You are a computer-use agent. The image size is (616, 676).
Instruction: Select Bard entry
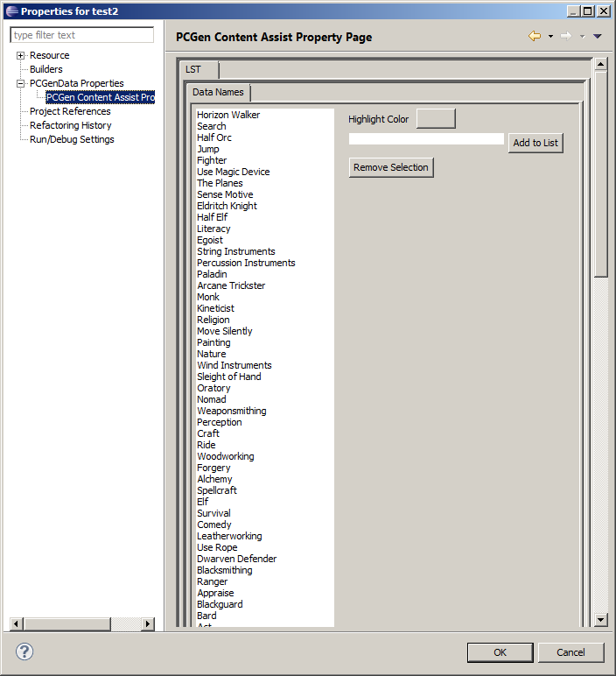tap(206, 616)
